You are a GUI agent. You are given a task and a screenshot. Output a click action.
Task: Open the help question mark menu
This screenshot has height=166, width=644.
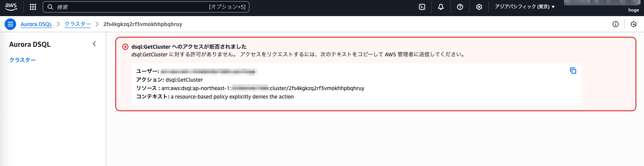pyautogui.click(x=460, y=7)
